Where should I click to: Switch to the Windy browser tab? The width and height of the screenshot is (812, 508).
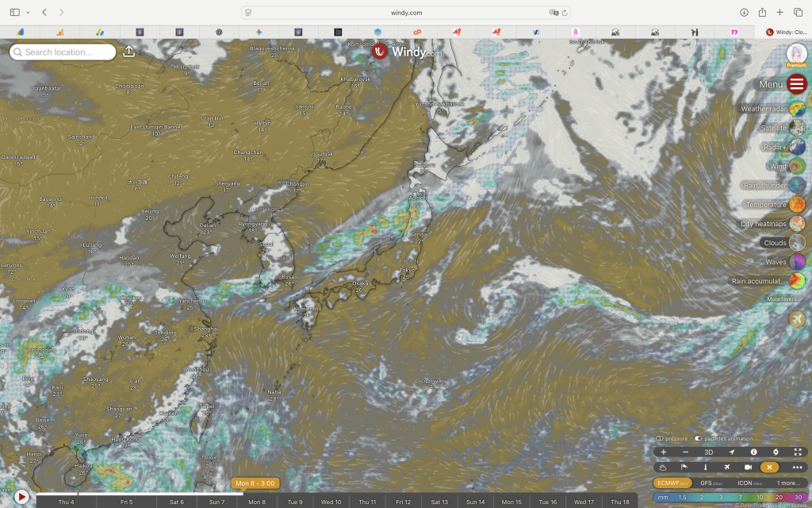787,32
